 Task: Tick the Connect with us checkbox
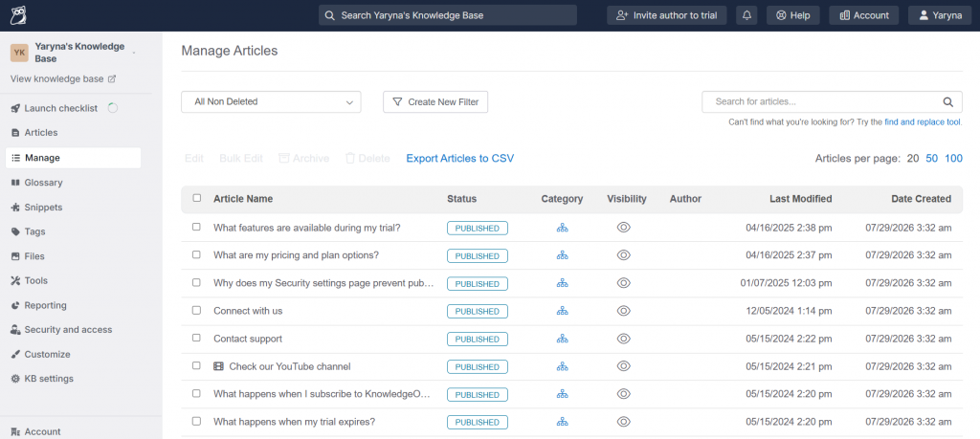(196, 310)
